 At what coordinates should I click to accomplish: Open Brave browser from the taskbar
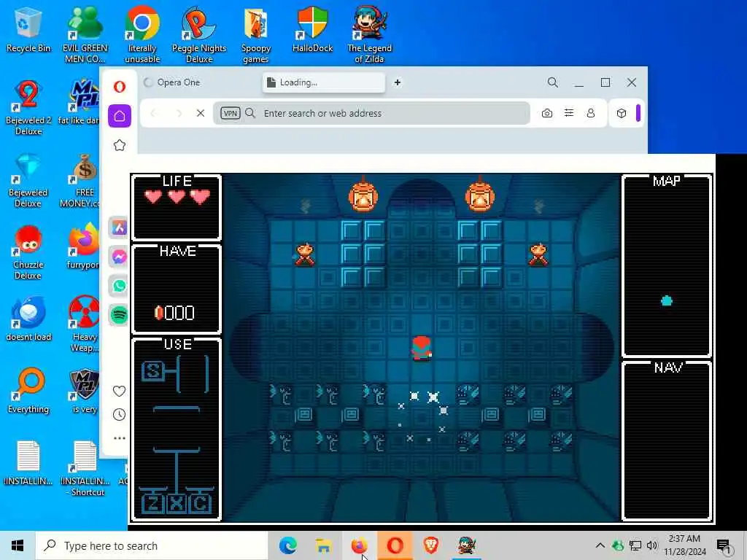pyautogui.click(x=430, y=545)
